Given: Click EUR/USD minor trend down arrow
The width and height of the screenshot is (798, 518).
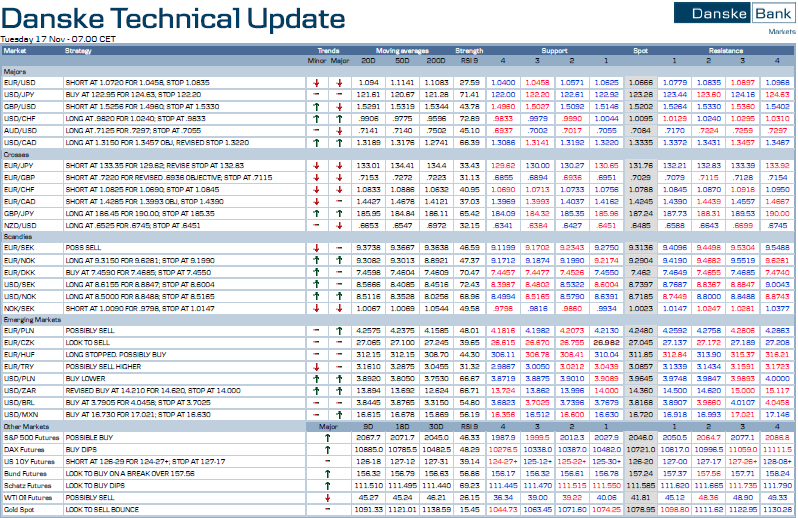Looking at the screenshot, I should 316,82.
